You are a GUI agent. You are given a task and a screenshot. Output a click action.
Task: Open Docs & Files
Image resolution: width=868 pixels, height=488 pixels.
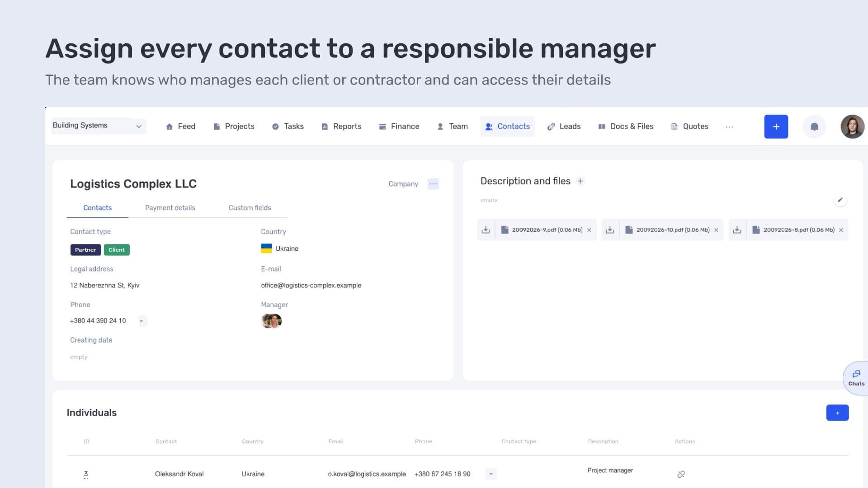click(626, 127)
